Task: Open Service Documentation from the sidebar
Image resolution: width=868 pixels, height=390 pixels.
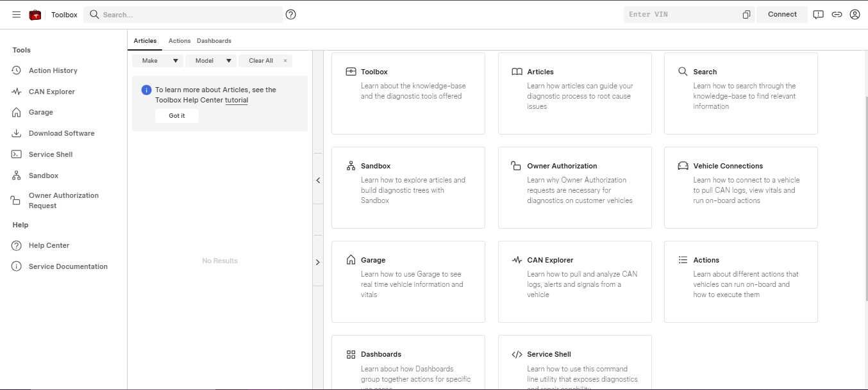Action: click(68, 266)
